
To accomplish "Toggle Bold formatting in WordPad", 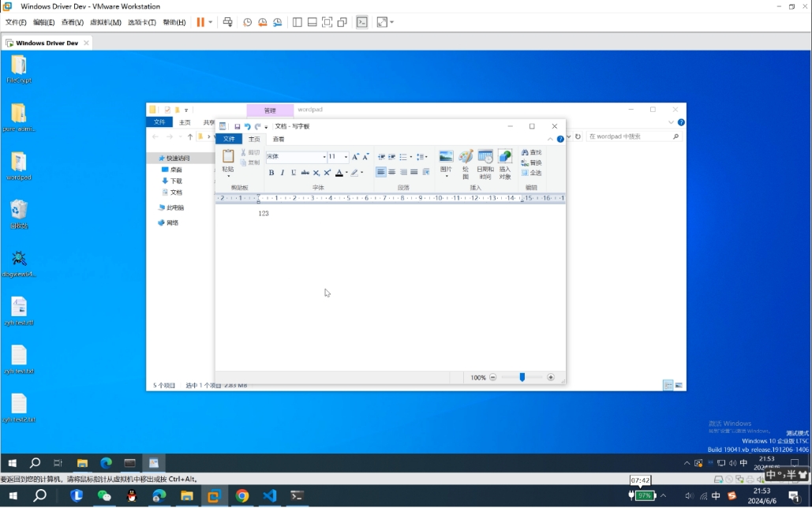I will (x=271, y=173).
